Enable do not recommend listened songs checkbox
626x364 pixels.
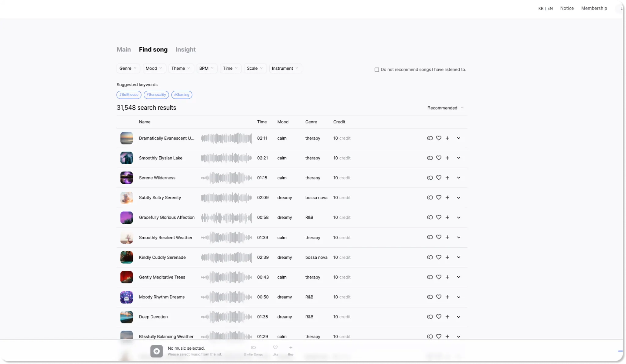tap(377, 70)
